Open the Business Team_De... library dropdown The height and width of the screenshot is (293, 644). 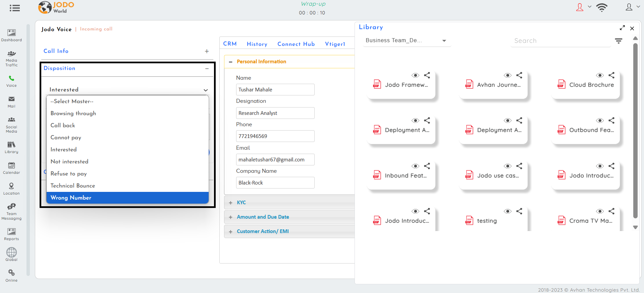[407, 41]
